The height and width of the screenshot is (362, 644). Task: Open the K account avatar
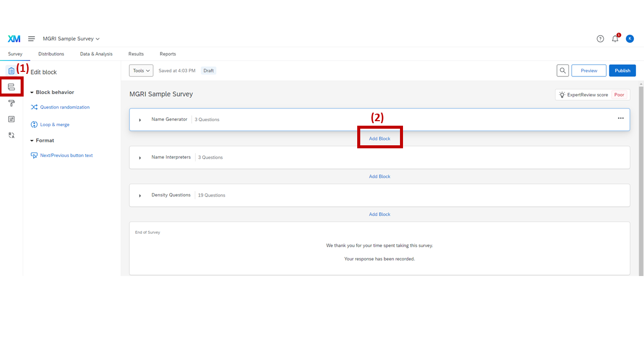(630, 38)
